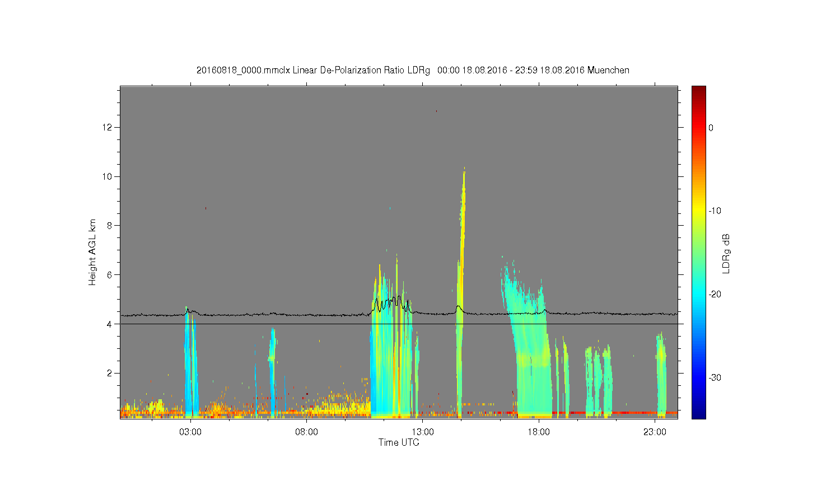The image size is (840, 504).
Task: Click the '03:00' time tick label
Action: [190, 432]
